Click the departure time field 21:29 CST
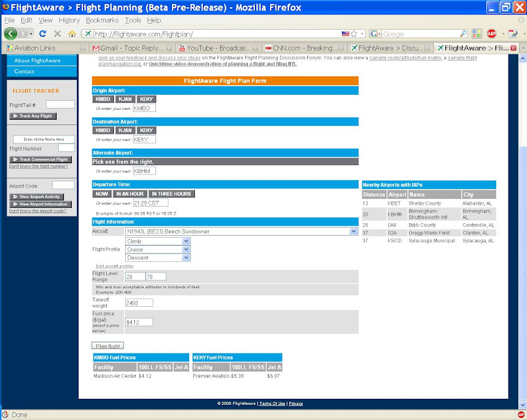 (151, 203)
